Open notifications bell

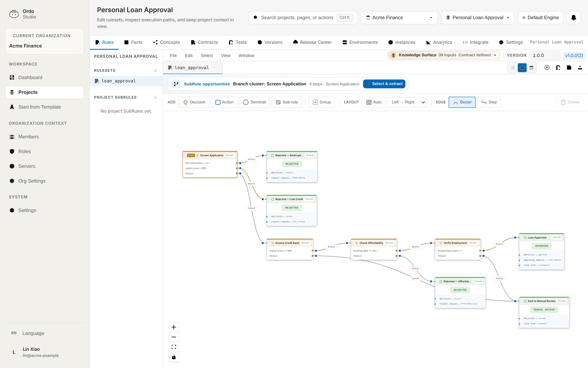click(x=574, y=18)
